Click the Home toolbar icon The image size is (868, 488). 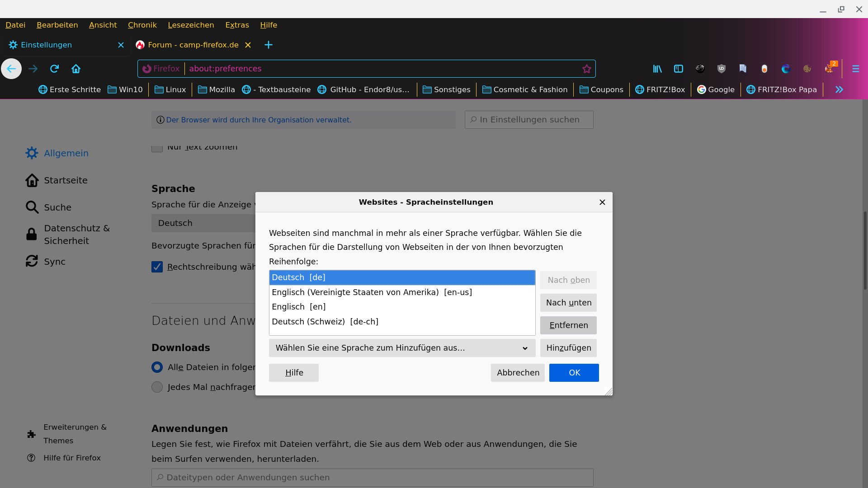coord(76,69)
